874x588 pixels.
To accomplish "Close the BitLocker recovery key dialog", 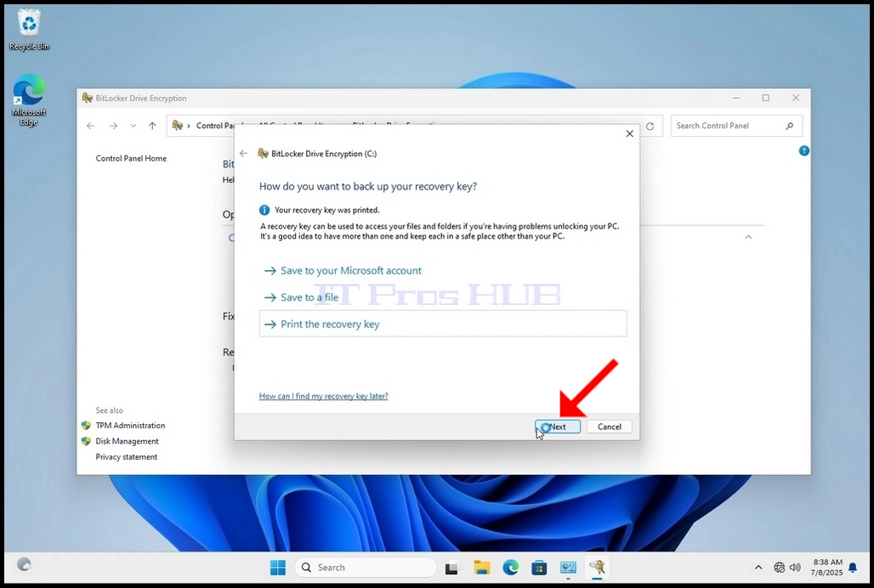I will [x=629, y=133].
